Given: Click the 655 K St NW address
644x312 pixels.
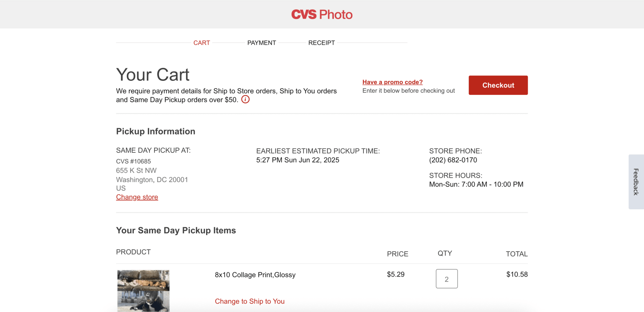Looking at the screenshot, I should pos(136,171).
